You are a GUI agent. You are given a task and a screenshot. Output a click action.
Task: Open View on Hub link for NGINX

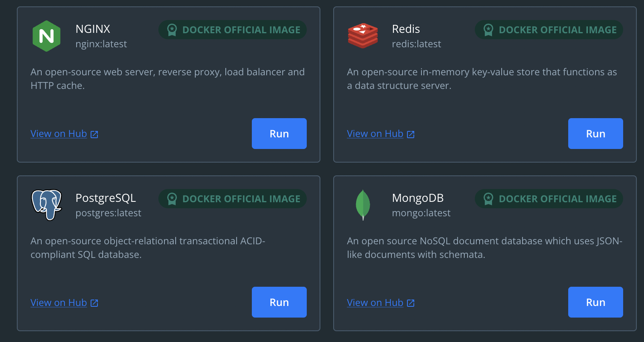[59, 134]
